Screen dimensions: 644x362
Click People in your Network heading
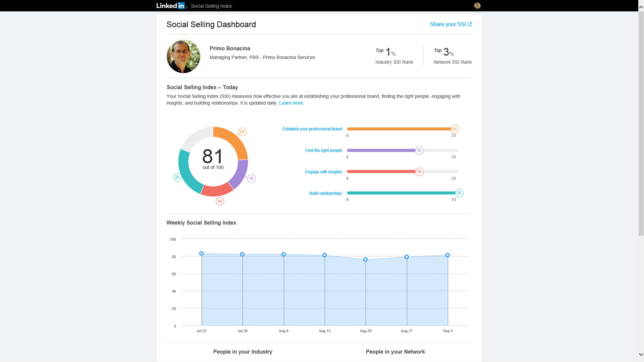click(x=395, y=352)
